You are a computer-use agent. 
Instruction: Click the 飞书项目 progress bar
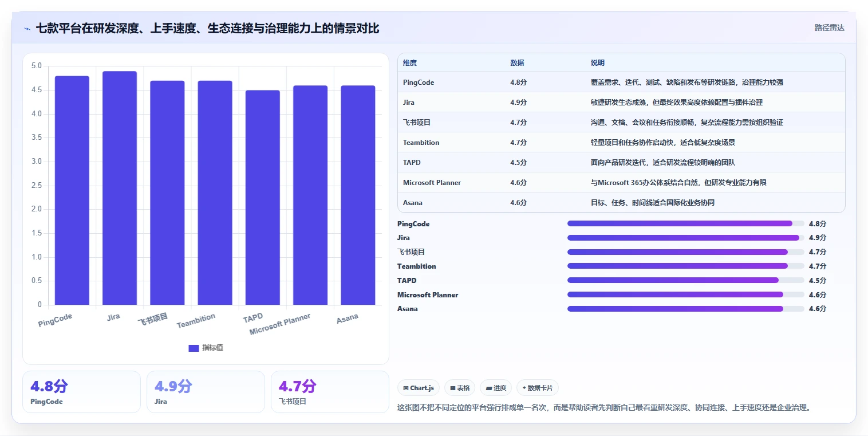click(x=686, y=252)
